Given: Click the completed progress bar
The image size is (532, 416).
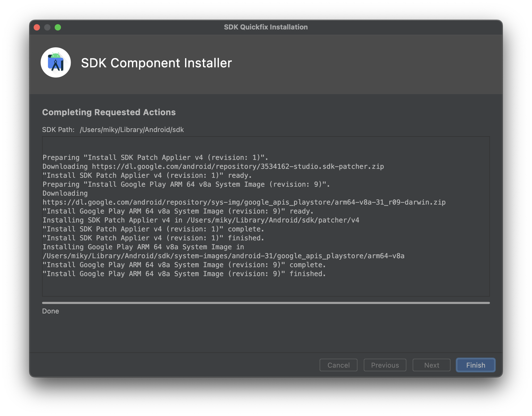Looking at the screenshot, I should 266,303.
